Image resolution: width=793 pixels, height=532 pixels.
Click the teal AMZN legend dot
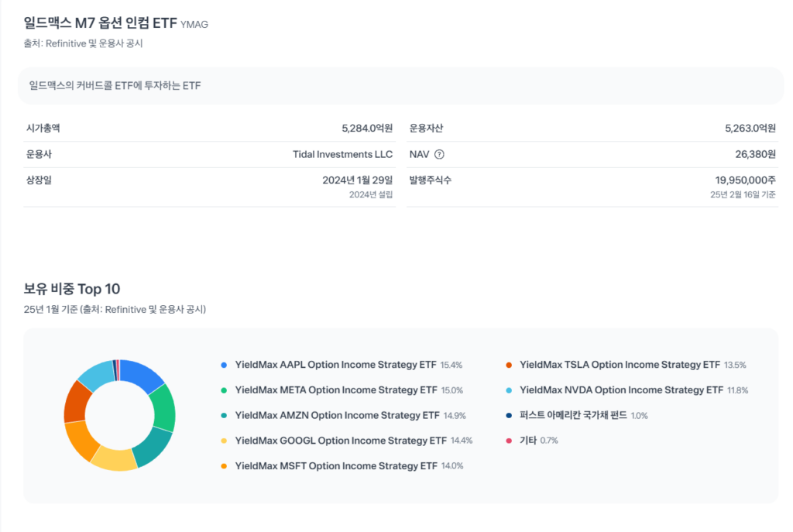(x=224, y=416)
